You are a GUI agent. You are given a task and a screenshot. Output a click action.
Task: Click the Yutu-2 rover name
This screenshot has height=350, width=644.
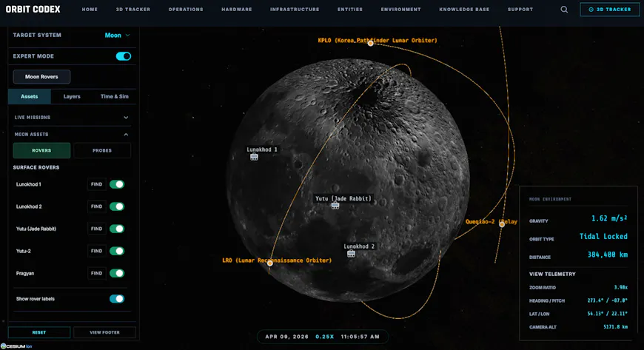click(x=24, y=251)
